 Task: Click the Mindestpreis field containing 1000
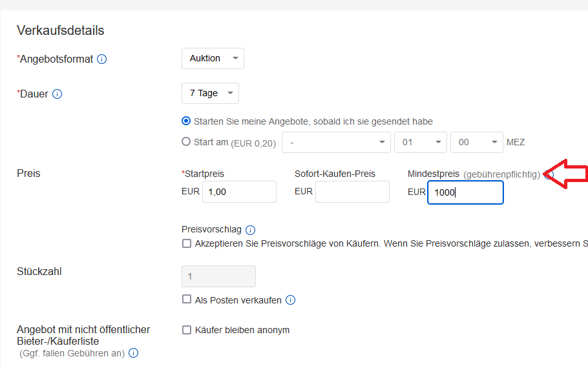pos(465,192)
